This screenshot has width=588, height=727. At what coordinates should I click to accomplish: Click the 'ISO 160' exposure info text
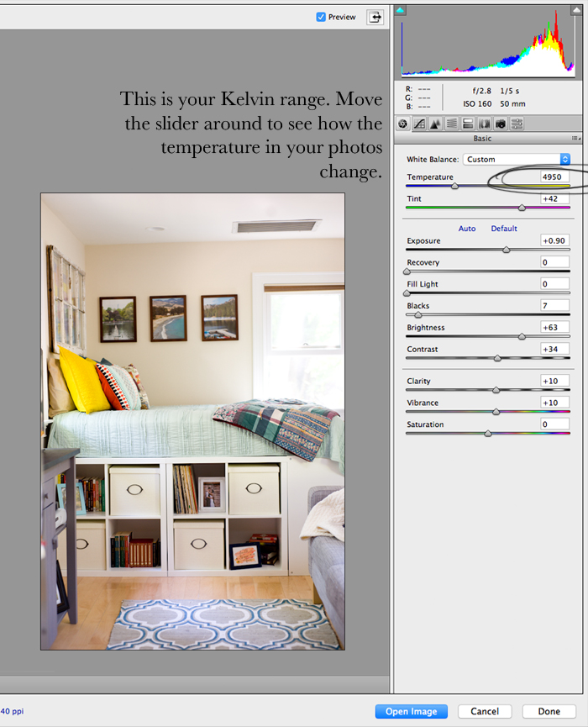(x=477, y=104)
